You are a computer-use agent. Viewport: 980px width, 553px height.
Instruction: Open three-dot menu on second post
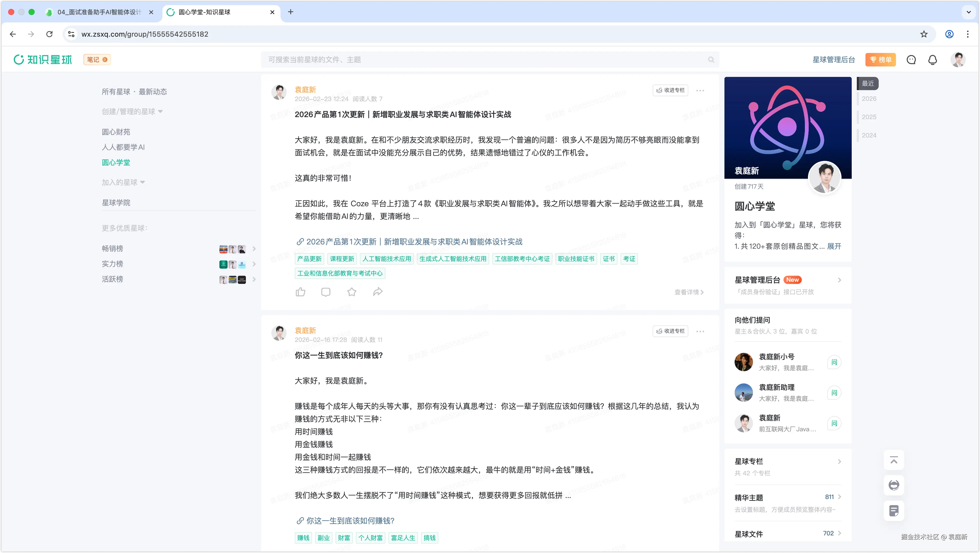tap(700, 331)
